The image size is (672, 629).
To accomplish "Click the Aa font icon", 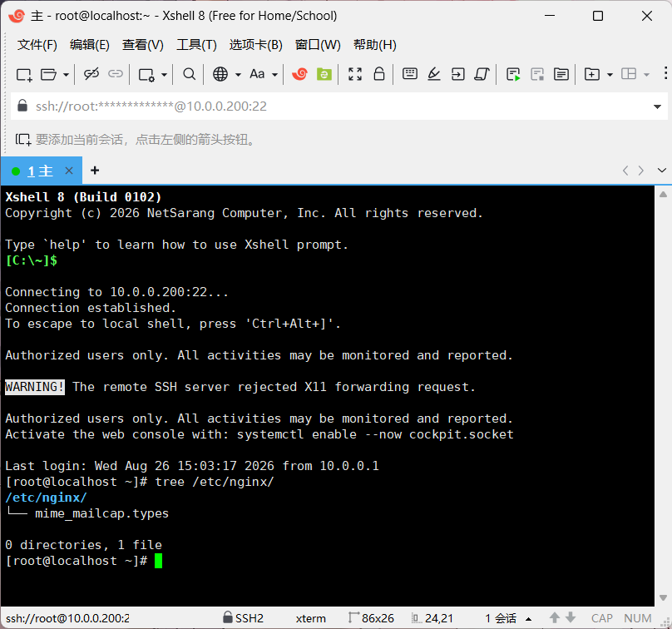I will pos(257,74).
